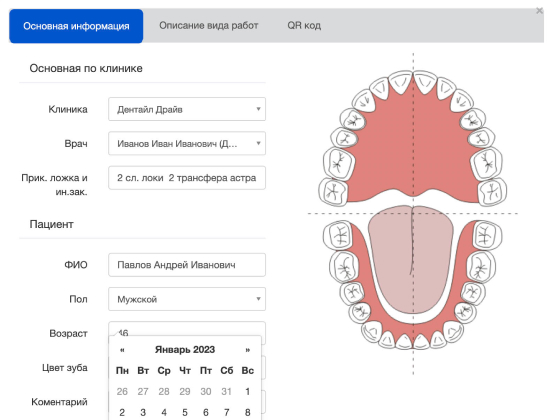Close the dialog with the X icon
Screen dimensions: 552x420
539,11
